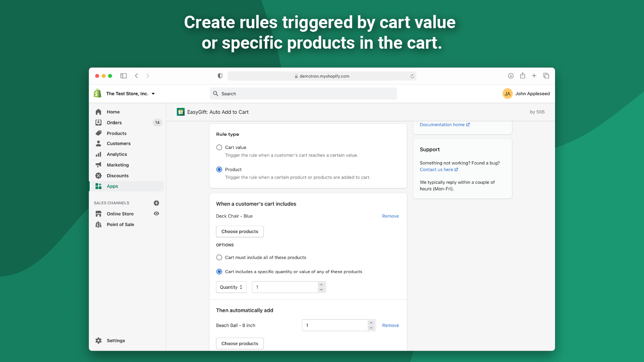The image size is (644, 362).
Task: Reload the page with the refresh icon
Action: (412, 76)
